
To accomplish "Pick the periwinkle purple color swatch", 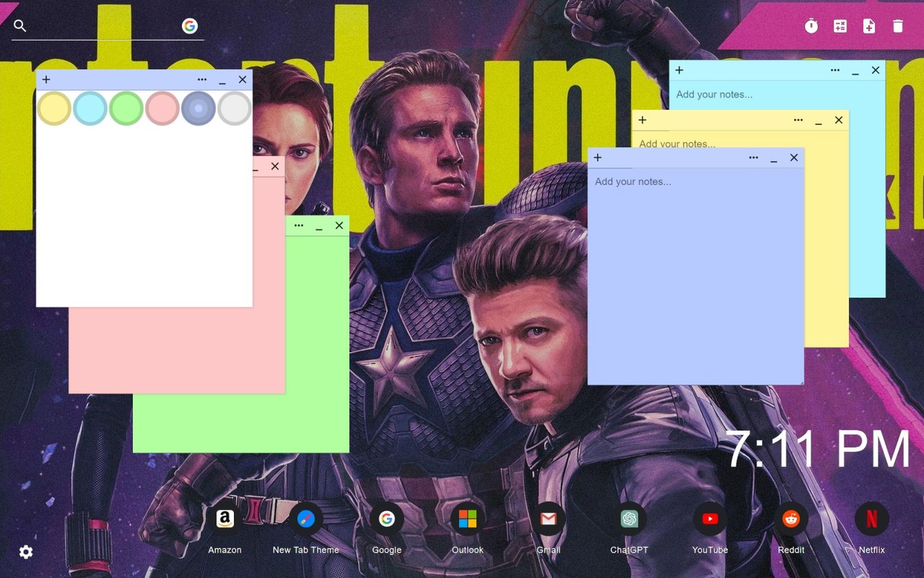I will 199,108.
